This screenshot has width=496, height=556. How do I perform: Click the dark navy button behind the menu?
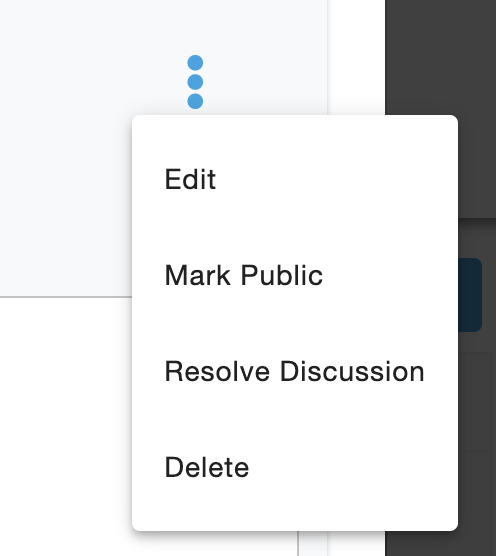pos(470,295)
